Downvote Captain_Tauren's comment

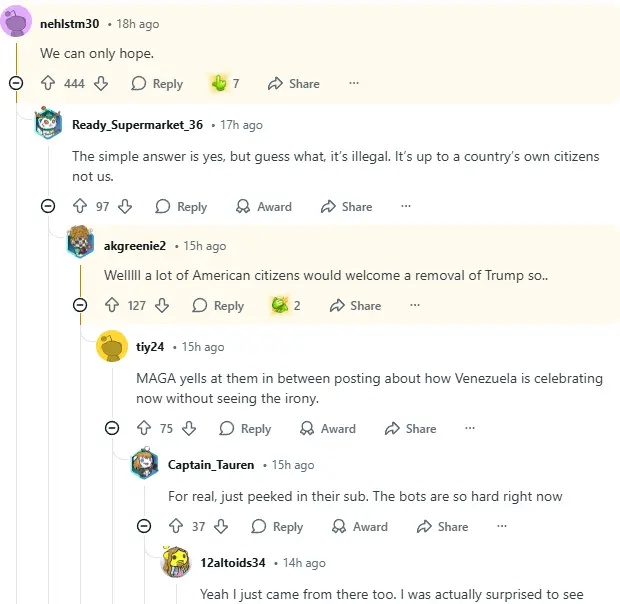coord(221,527)
